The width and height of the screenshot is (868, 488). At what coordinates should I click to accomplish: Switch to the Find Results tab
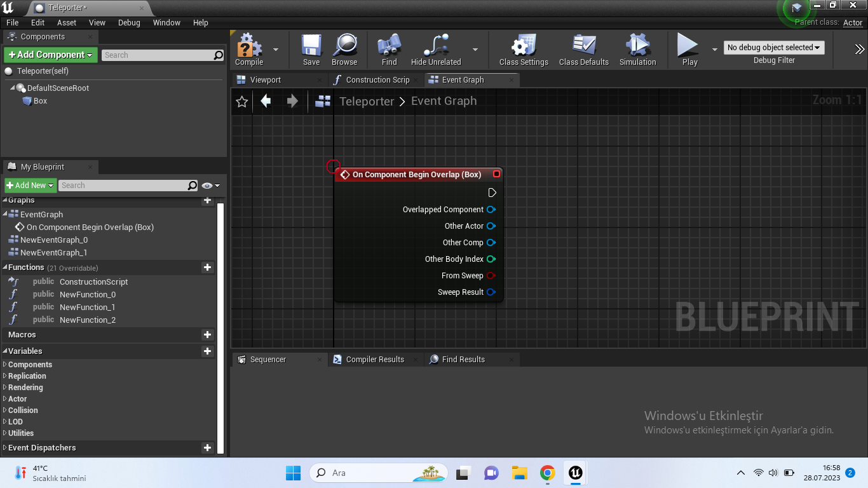pyautogui.click(x=472, y=360)
